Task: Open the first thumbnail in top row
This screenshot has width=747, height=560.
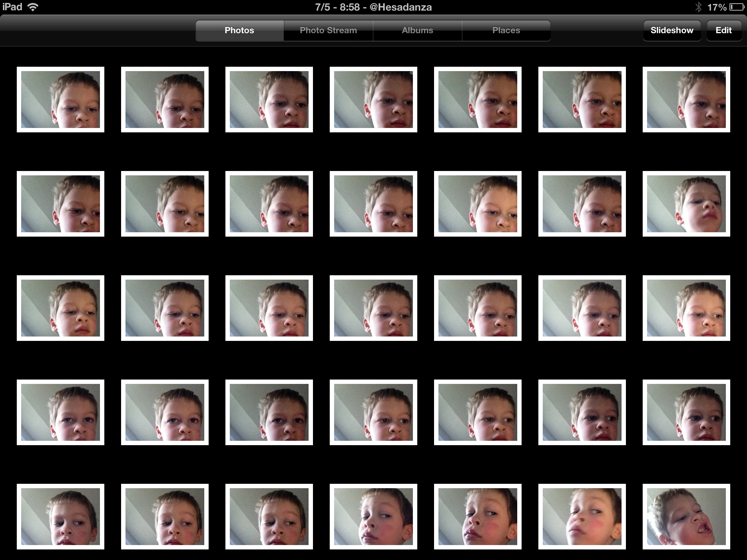Action: (61, 100)
